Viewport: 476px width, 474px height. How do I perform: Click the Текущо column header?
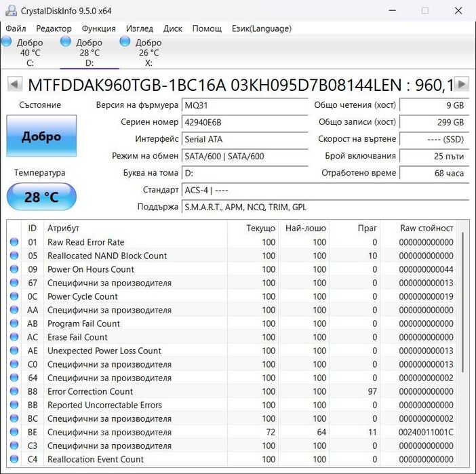[x=252, y=228]
